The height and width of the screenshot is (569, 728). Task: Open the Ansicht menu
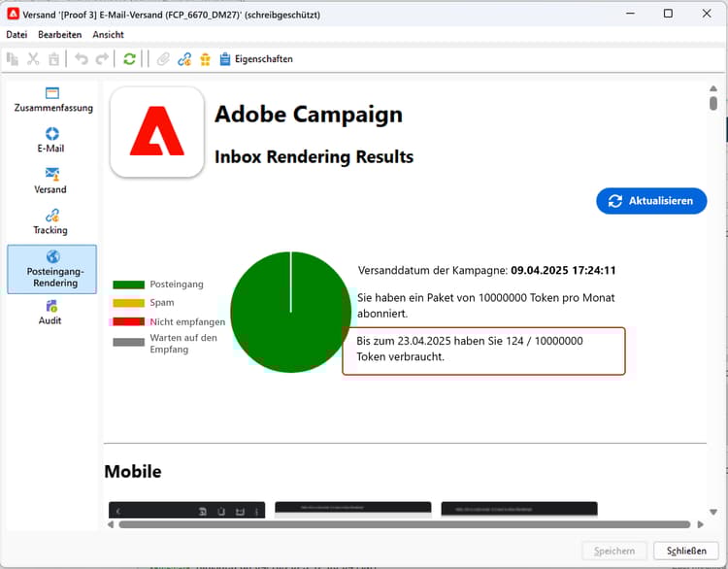108,34
